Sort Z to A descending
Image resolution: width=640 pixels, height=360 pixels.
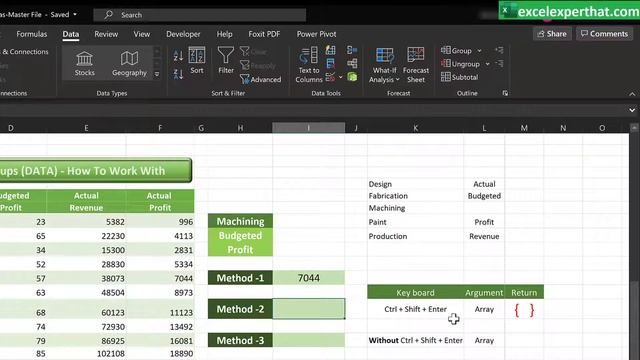pyautogui.click(x=178, y=74)
